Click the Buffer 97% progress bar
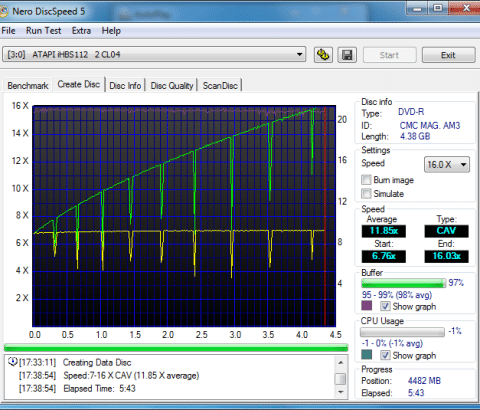The height and width of the screenshot is (410, 480). click(403, 283)
